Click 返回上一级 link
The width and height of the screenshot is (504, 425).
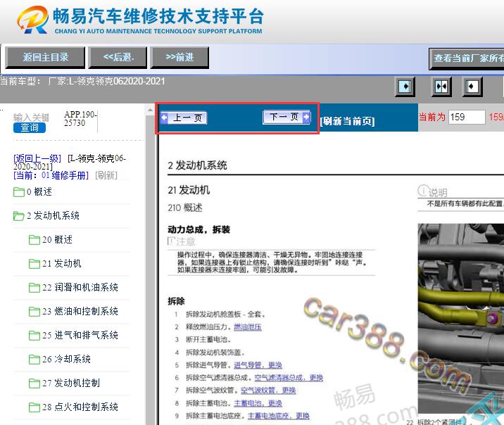pyautogui.click(x=37, y=158)
